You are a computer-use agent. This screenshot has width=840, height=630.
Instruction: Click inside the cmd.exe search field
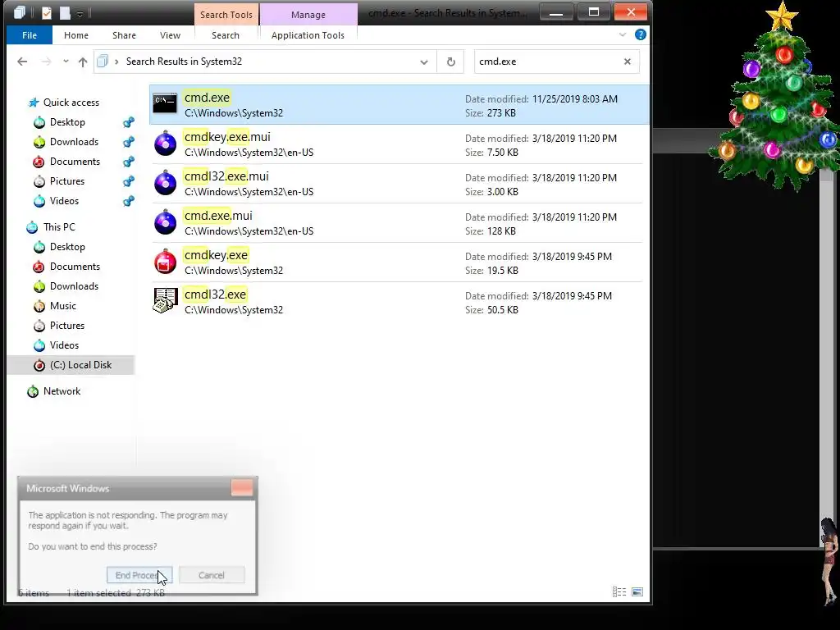click(546, 62)
